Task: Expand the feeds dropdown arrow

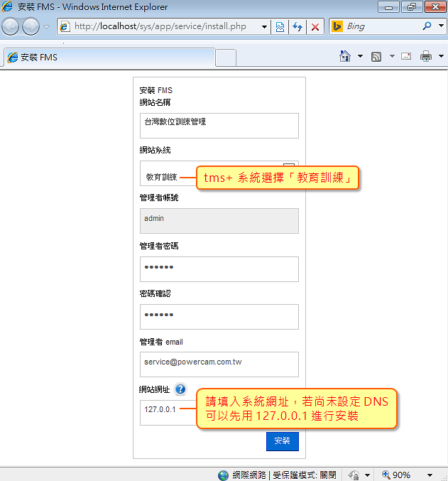Action: [x=392, y=56]
